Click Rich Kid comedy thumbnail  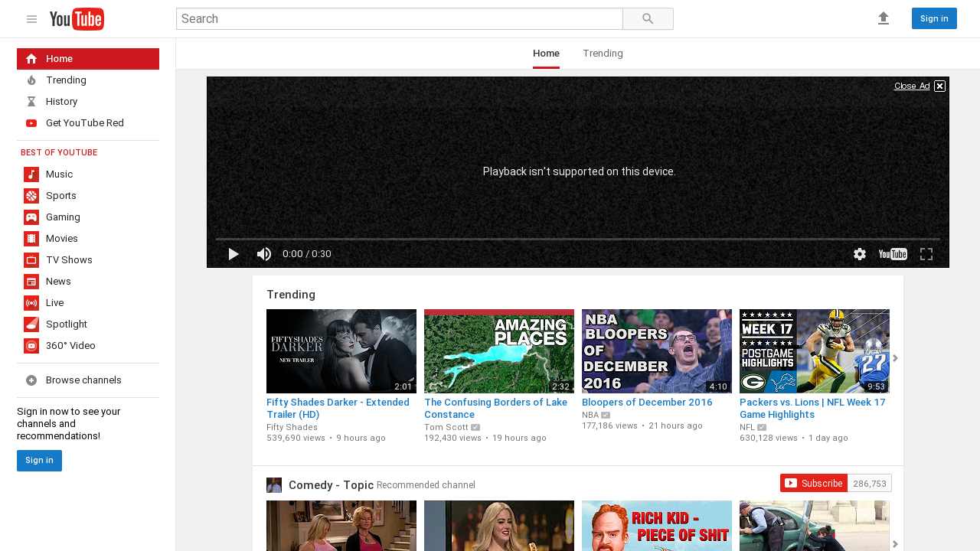point(657,526)
